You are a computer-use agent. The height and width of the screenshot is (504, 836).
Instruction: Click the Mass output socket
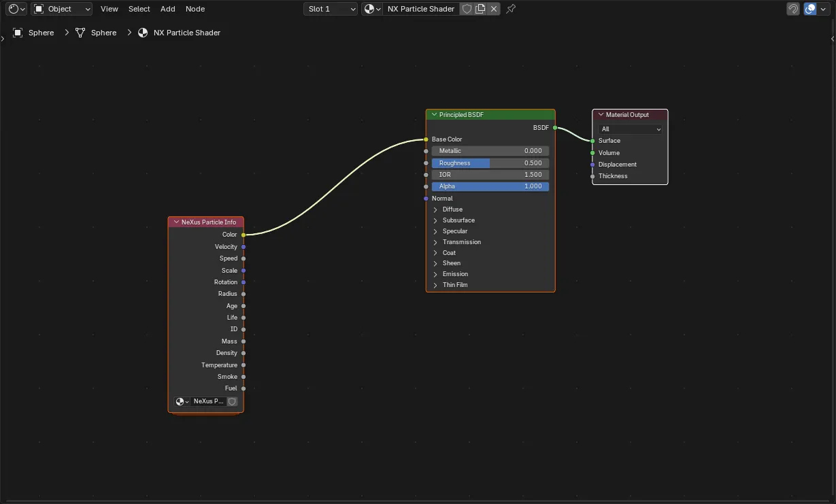pos(244,341)
